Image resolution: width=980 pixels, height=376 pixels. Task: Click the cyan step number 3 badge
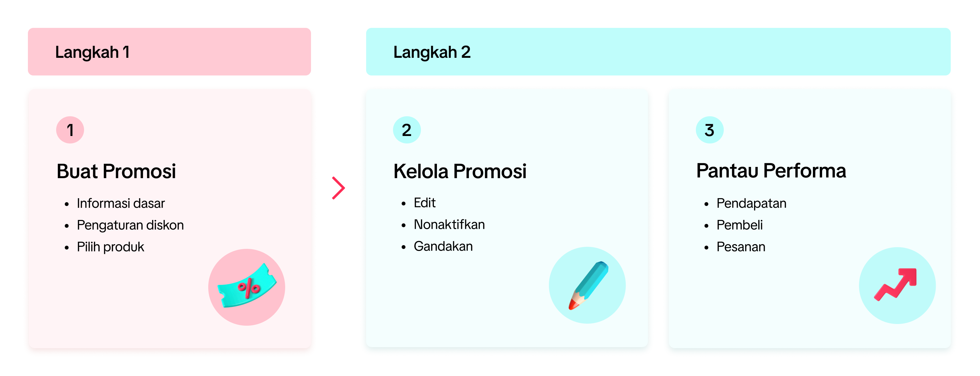pyautogui.click(x=709, y=130)
